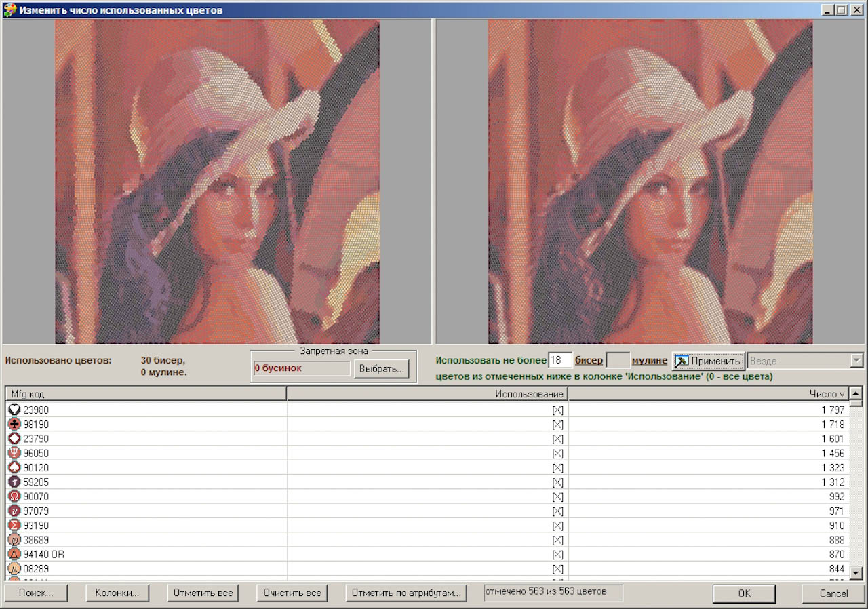Click 'Очистить все' to clear all marks

[292, 593]
